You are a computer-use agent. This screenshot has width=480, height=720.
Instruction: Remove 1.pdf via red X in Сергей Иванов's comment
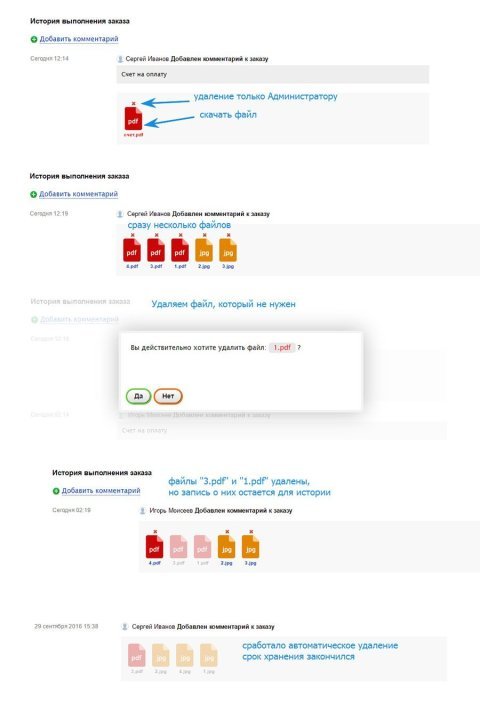click(x=181, y=235)
